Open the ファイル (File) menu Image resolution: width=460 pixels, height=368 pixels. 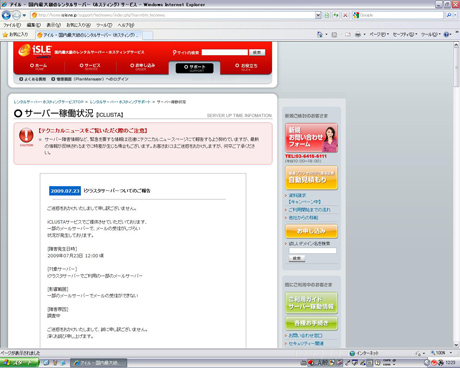pos(12,25)
